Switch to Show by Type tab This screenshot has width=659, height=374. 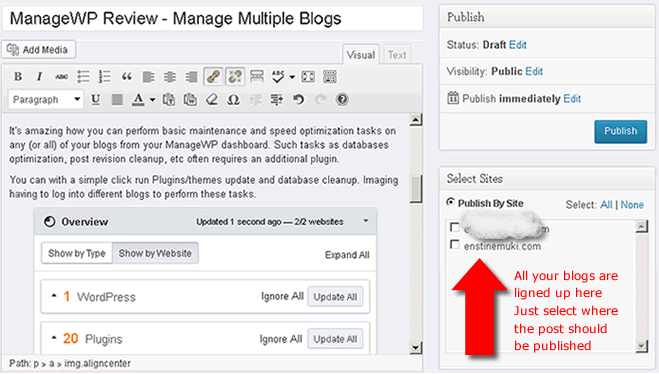[76, 253]
